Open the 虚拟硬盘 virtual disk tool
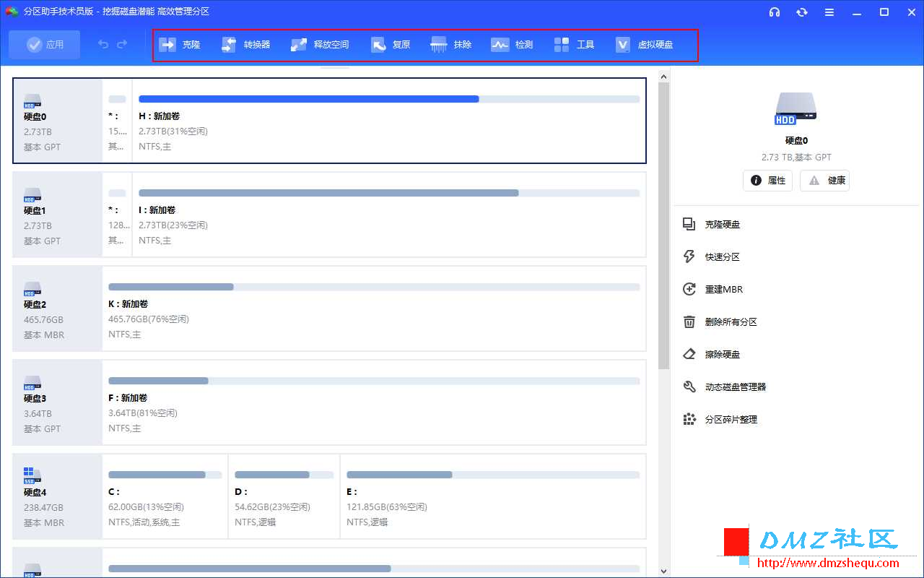This screenshot has height=578, width=924. [645, 45]
